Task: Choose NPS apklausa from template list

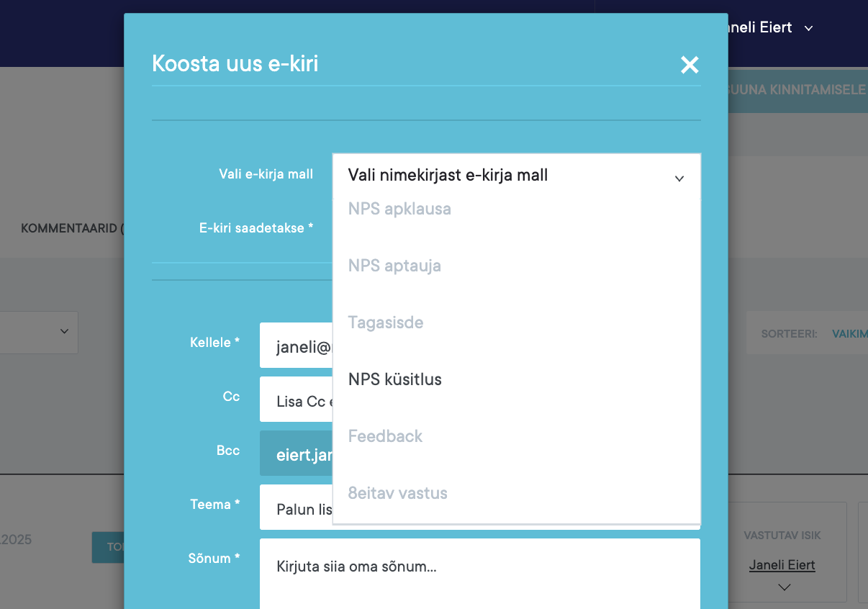Action: [x=399, y=209]
